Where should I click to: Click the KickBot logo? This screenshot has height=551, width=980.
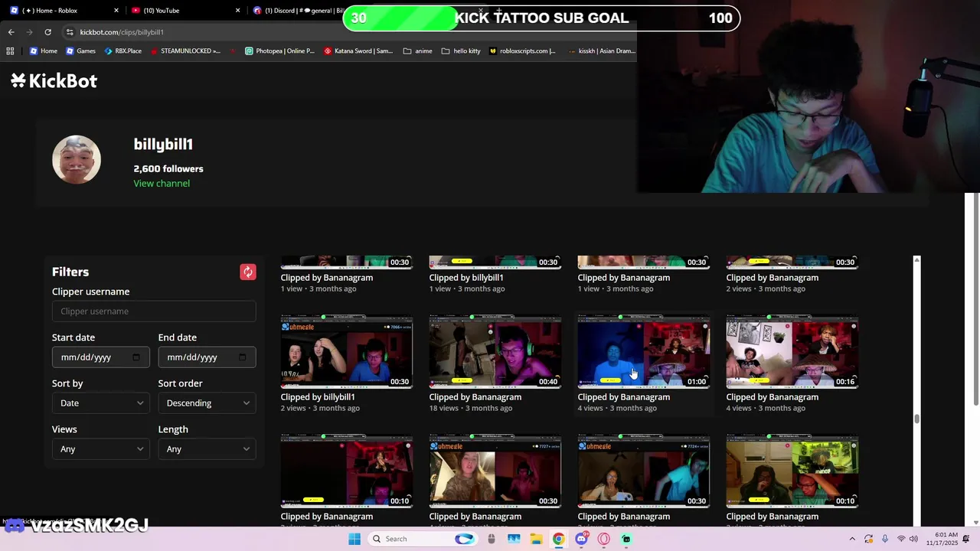[54, 80]
